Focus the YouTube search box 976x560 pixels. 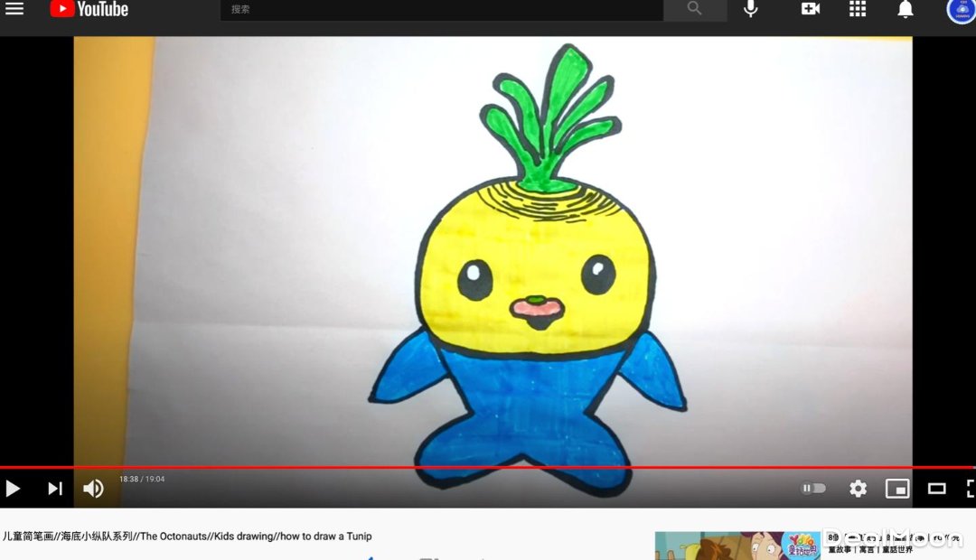(x=441, y=9)
